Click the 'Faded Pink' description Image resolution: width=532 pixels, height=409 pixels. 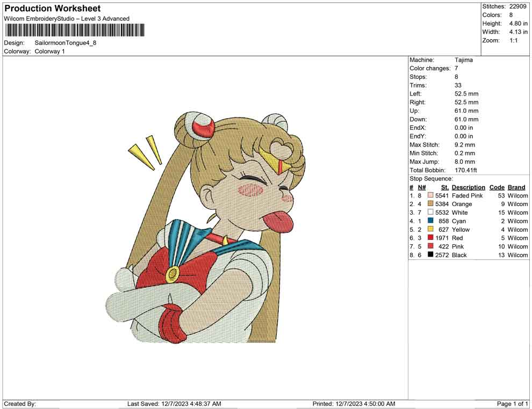click(467, 195)
